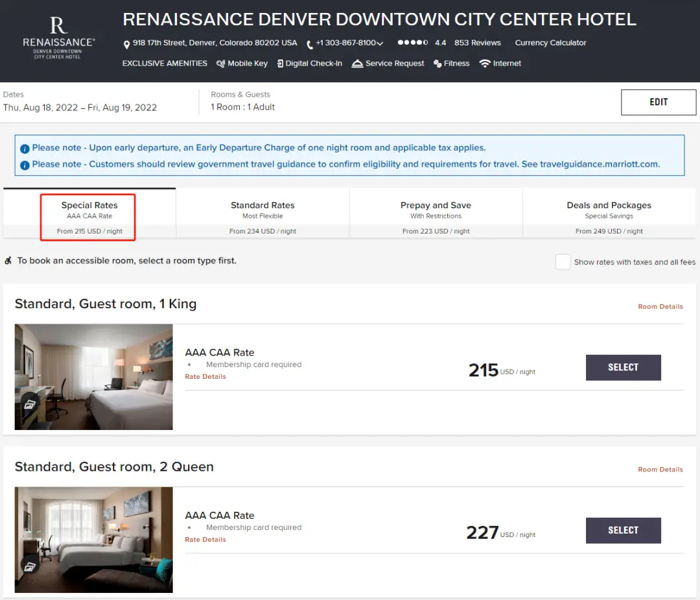
Task: Select the 215 USD King room
Action: 623,367
